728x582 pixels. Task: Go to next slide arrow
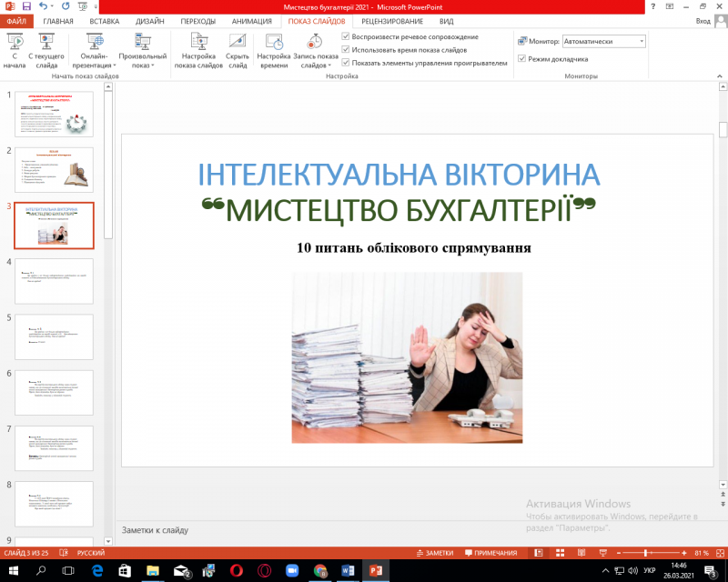pos(723,504)
